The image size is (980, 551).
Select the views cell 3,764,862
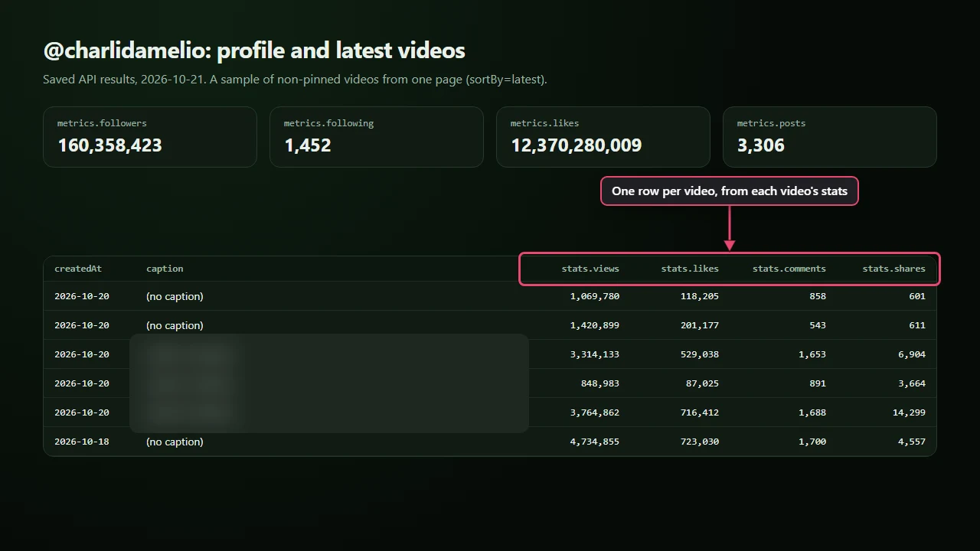[x=595, y=412]
